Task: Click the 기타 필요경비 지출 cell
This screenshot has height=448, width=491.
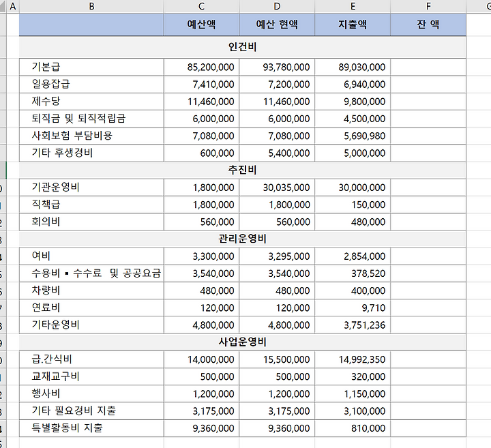Action: (91, 411)
